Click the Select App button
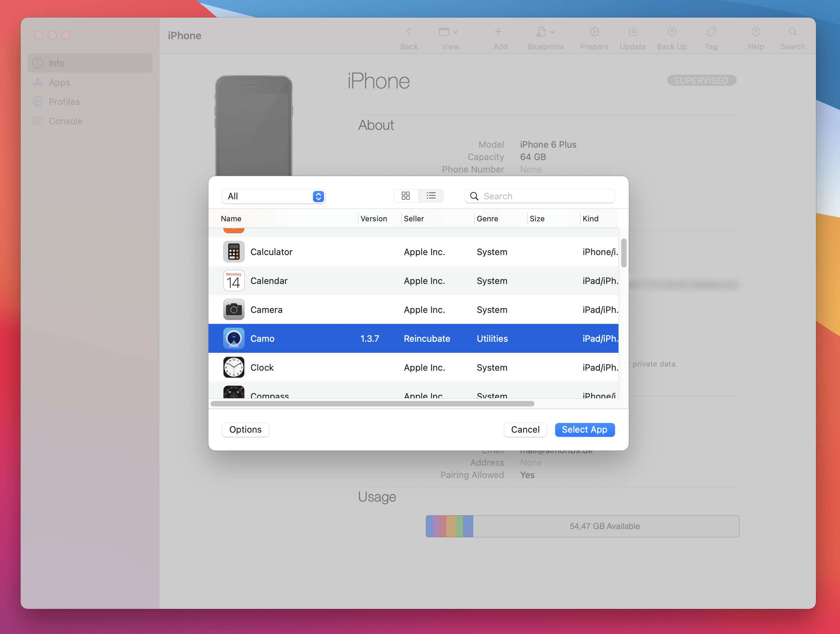The image size is (840, 634). pyautogui.click(x=584, y=429)
